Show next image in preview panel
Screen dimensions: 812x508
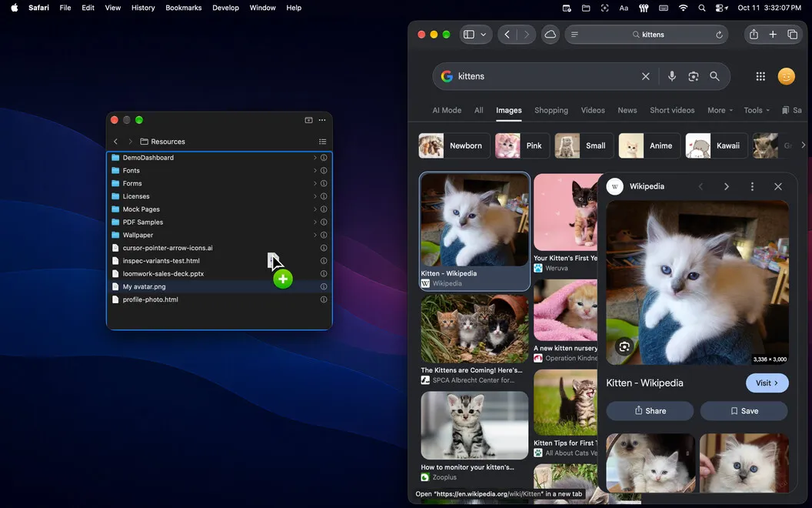point(726,186)
